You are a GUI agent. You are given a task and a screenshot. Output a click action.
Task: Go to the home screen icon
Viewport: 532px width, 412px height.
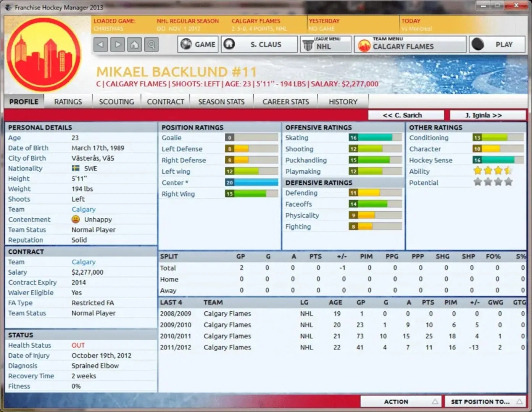coord(134,45)
